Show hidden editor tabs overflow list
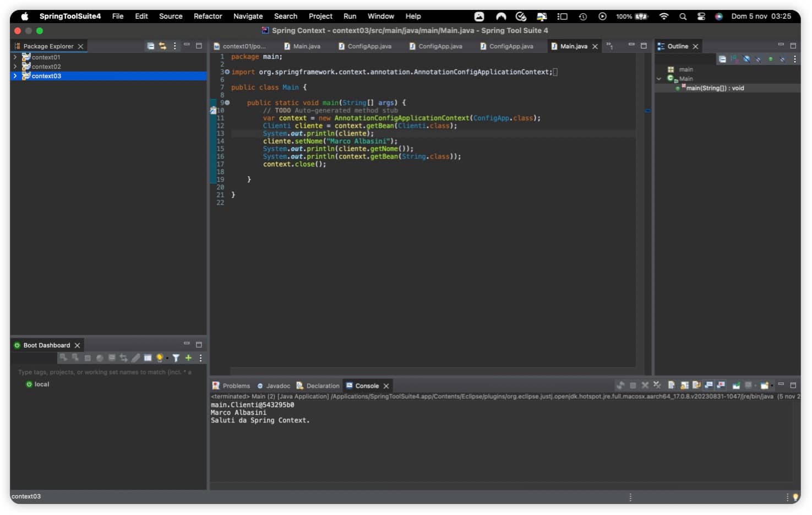812x515 pixels. 609,46
